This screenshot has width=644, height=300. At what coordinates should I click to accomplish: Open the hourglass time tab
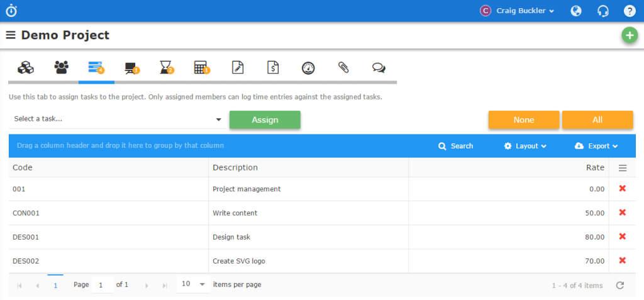tap(167, 67)
